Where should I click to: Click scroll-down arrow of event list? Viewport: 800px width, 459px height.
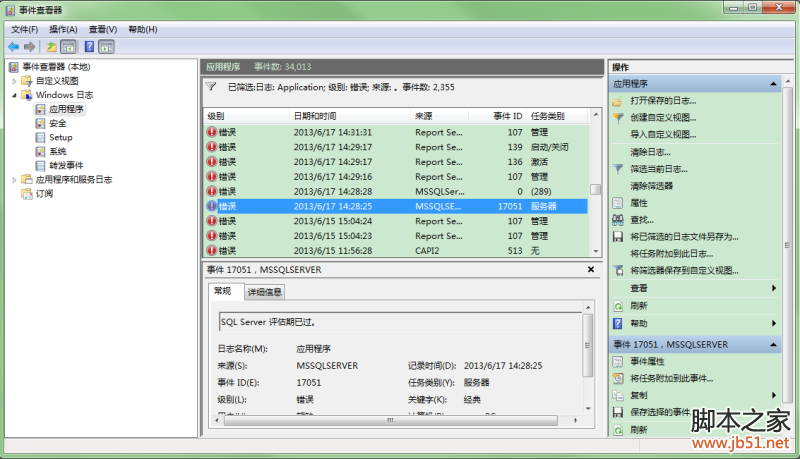click(595, 251)
